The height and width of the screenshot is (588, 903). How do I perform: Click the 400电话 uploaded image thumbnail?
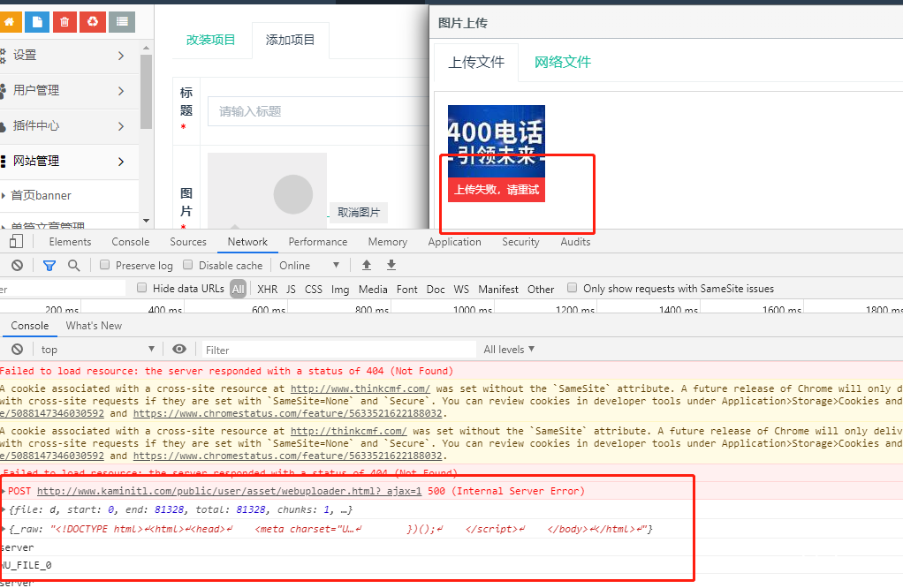[x=497, y=141]
